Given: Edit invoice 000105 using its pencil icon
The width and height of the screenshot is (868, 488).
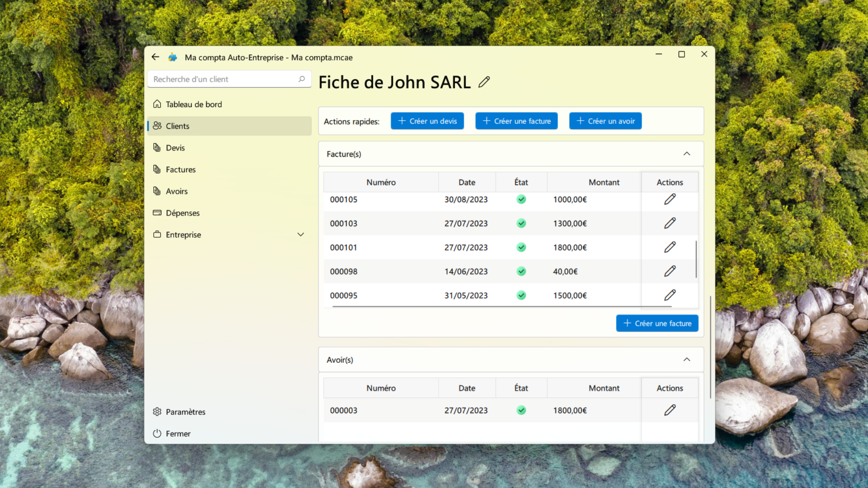Looking at the screenshot, I should (x=670, y=199).
